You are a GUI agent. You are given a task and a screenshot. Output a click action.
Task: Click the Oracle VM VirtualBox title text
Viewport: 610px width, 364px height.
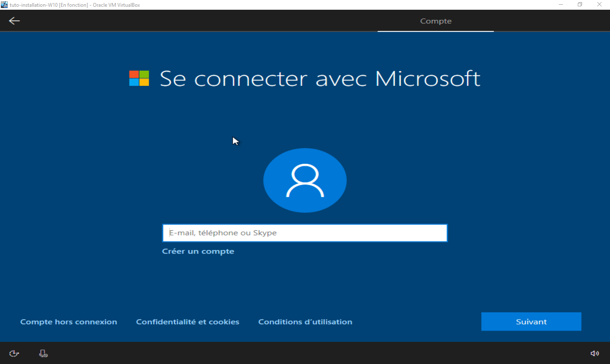(x=116, y=5)
